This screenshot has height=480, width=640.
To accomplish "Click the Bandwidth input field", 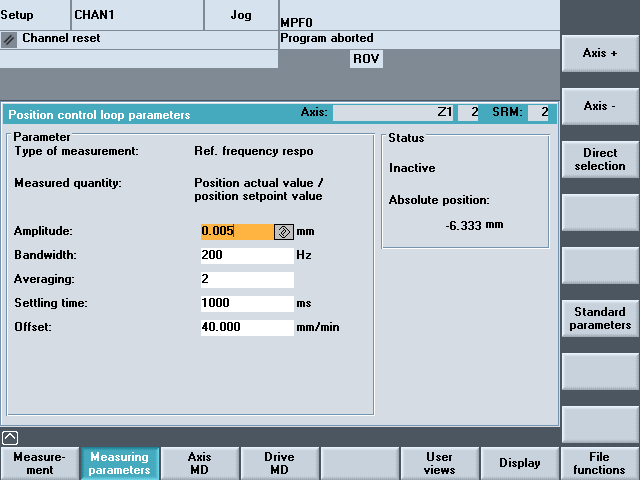I will 247,256.
